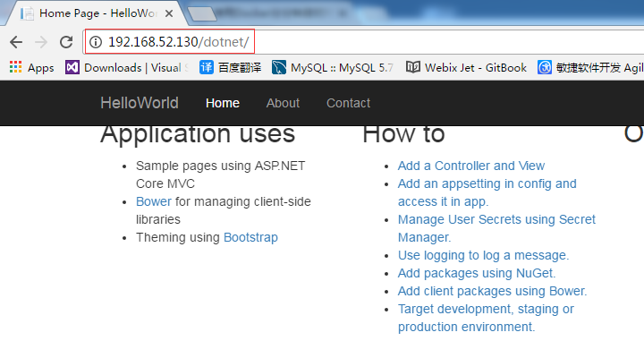644x358 pixels.
Task: Open Use logging to log a message
Action: click(x=483, y=255)
